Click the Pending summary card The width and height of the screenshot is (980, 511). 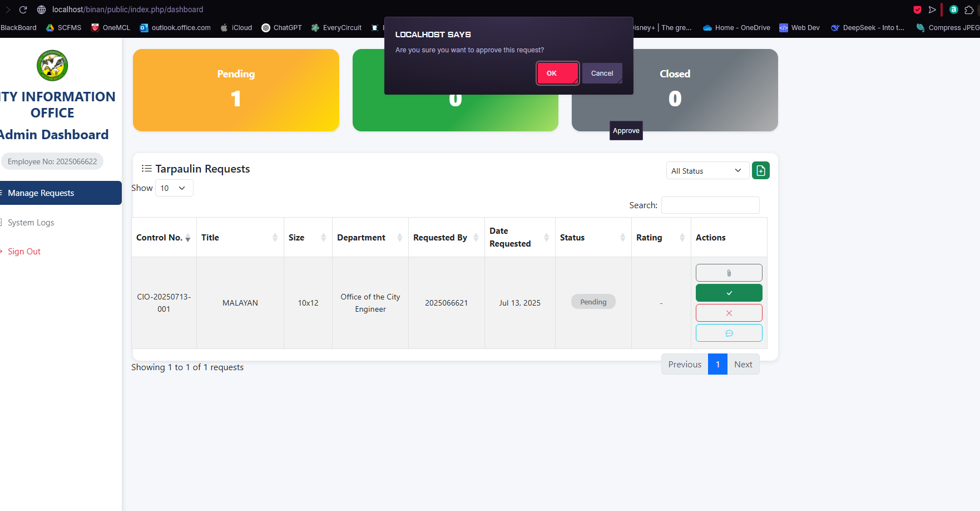236,90
